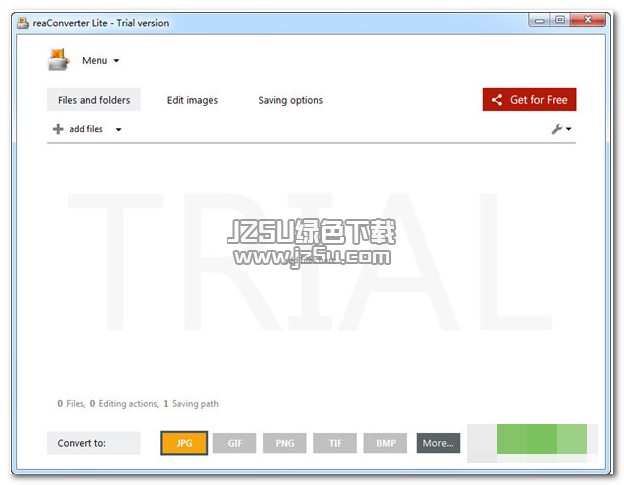
Task: Click the add files label
Action: (86, 129)
